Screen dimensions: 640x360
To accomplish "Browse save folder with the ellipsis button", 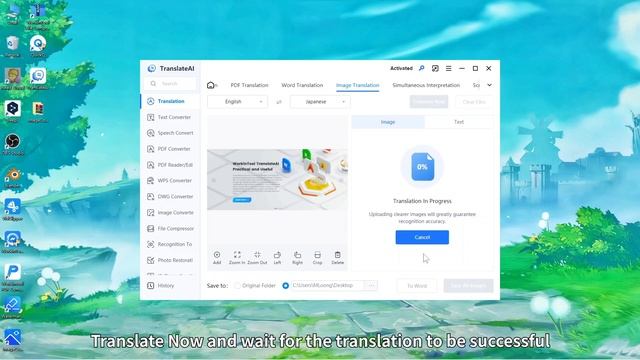I will pos(371,285).
